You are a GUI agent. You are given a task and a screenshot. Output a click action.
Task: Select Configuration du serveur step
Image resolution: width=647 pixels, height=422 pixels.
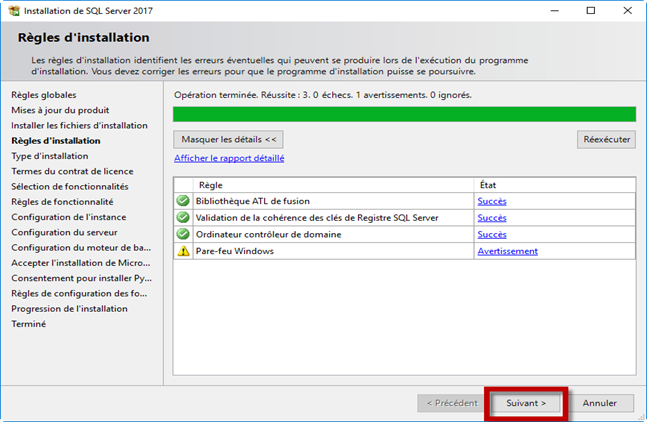click(x=64, y=232)
